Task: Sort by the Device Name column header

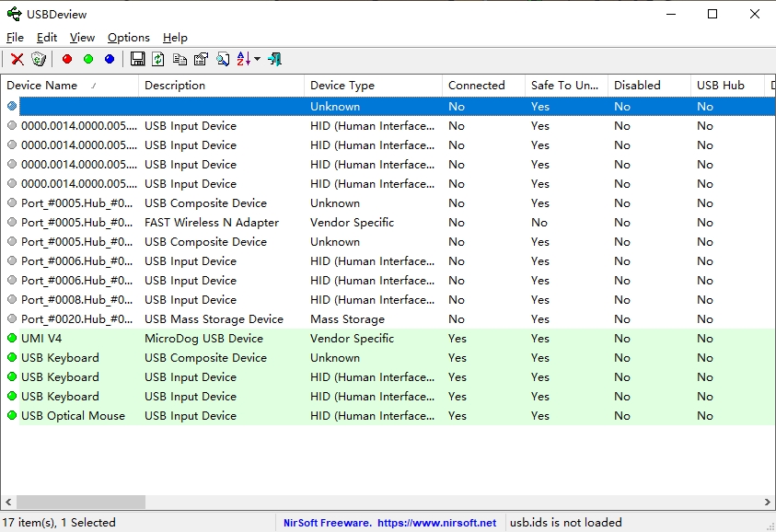Action: [x=41, y=86]
